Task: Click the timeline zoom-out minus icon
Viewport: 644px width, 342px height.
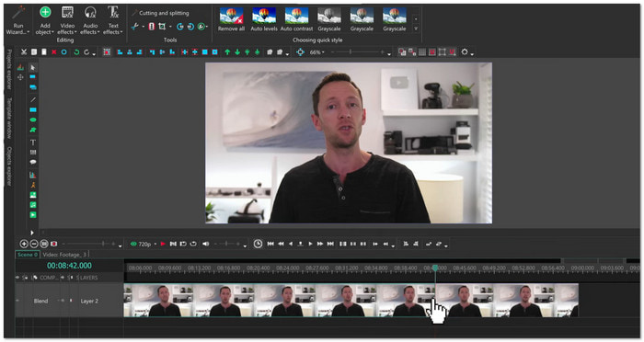Action: coord(34,244)
